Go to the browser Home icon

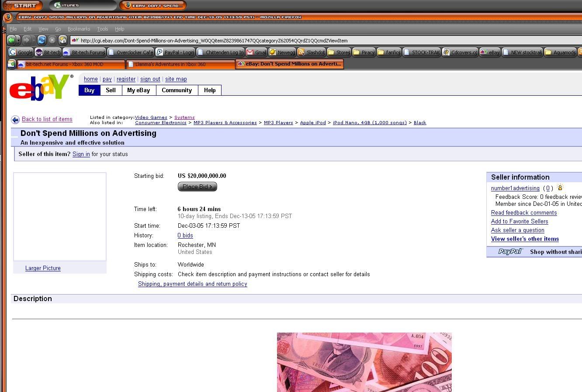pyautogui.click(x=63, y=40)
